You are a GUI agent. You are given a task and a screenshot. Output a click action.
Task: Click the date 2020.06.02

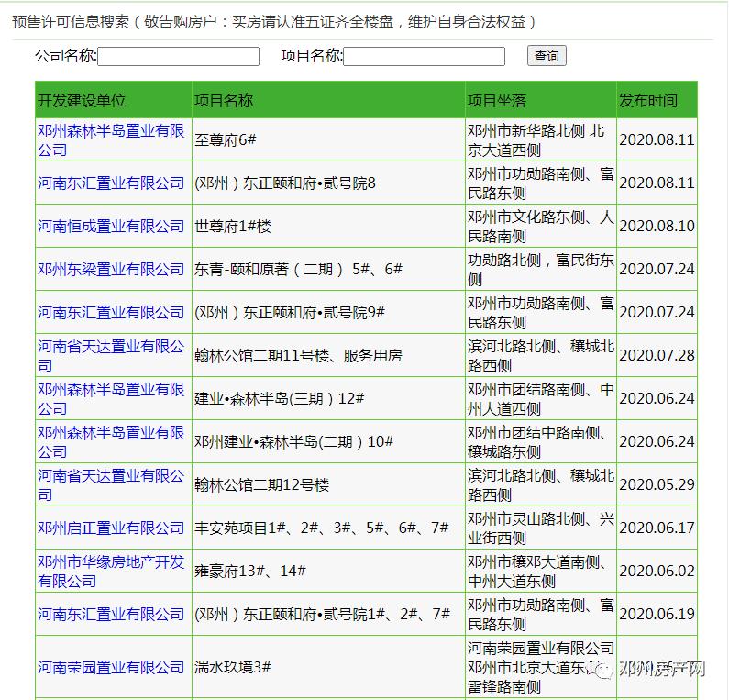click(657, 572)
